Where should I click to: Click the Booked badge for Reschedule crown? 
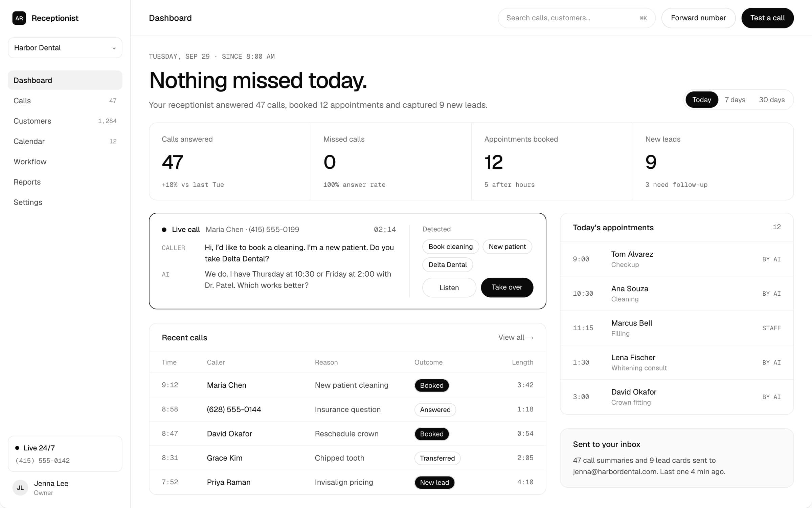pyautogui.click(x=432, y=434)
